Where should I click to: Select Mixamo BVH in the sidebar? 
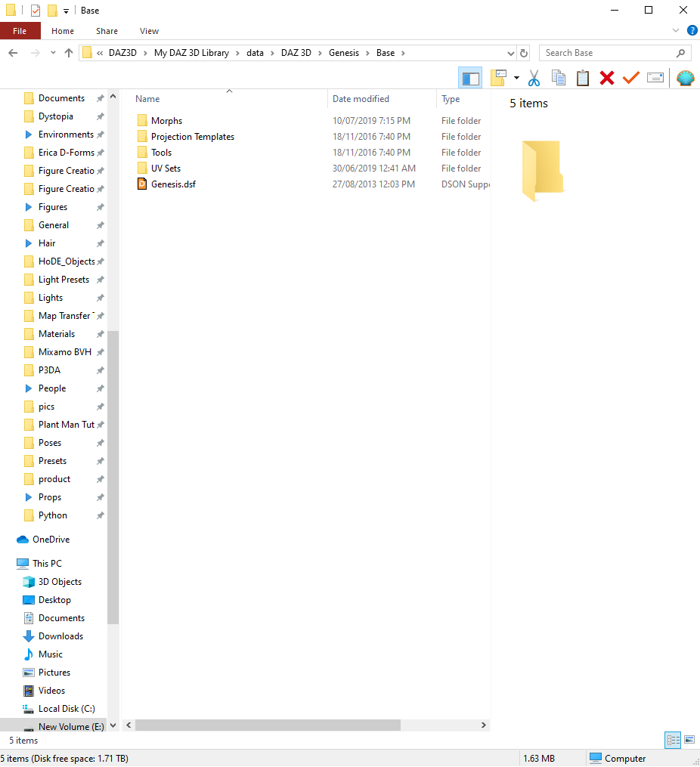click(x=64, y=352)
